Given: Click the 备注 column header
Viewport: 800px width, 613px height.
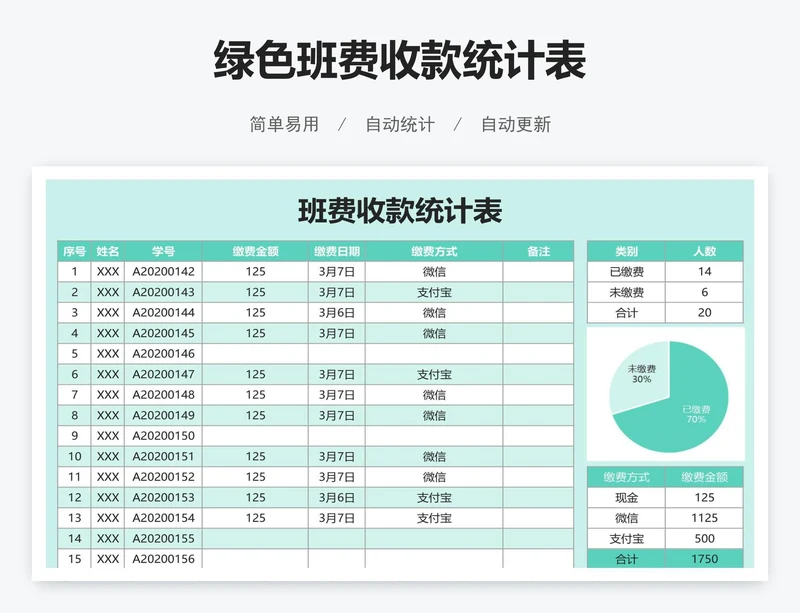Looking at the screenshot, I should point(538,251).
